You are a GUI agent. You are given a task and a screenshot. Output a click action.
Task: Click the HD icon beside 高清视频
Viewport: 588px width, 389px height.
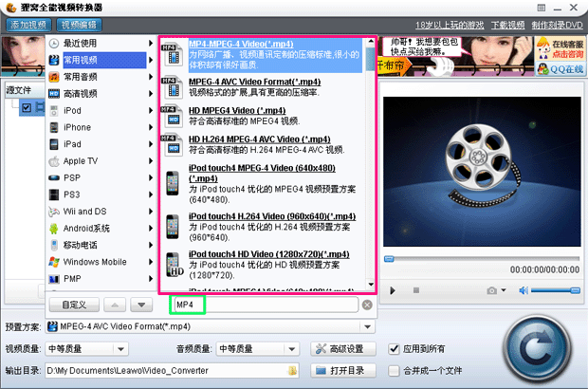point(54,94)
